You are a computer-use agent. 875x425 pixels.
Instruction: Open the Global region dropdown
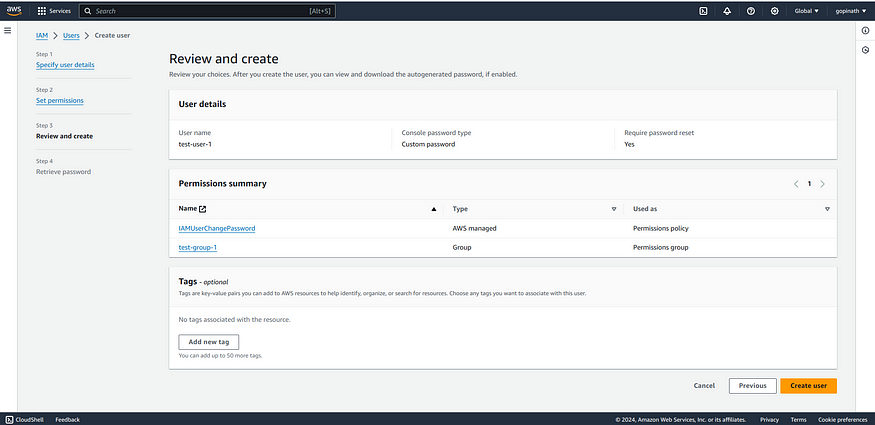tap(806, 11)
